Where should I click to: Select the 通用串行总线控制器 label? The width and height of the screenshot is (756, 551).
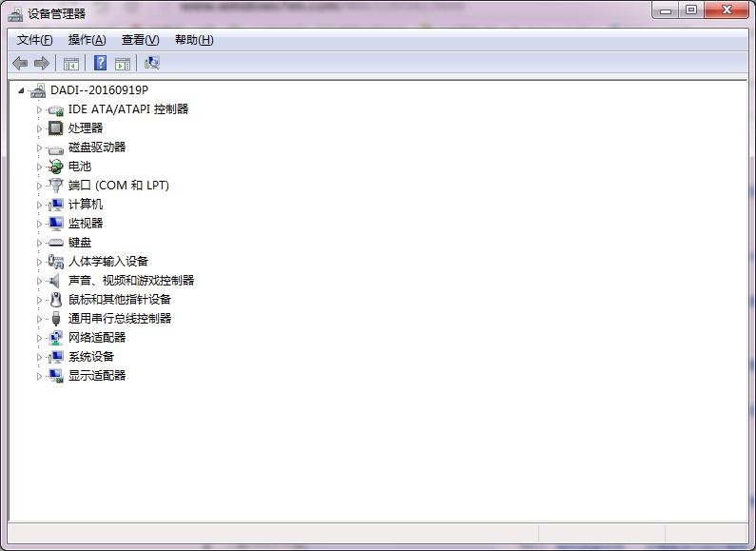[120, 319]
